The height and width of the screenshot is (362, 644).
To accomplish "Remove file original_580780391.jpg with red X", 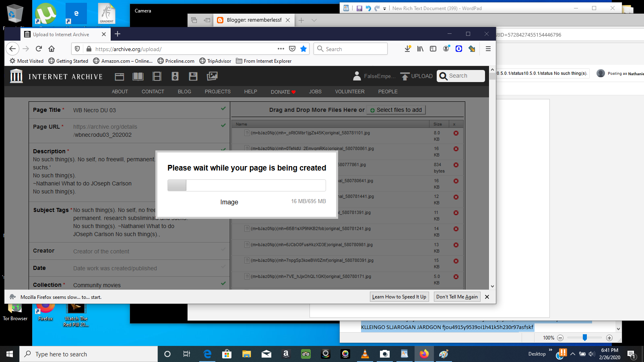I will 456,261.
